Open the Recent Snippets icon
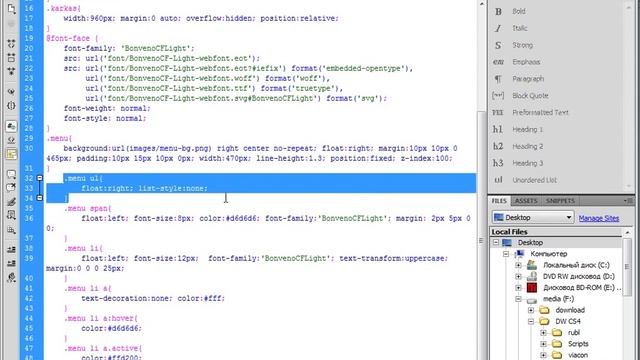640x360 pixels. [11, 215]
